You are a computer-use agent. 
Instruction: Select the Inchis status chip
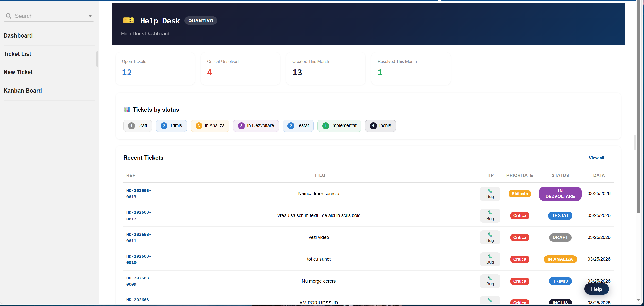point(380,126)
